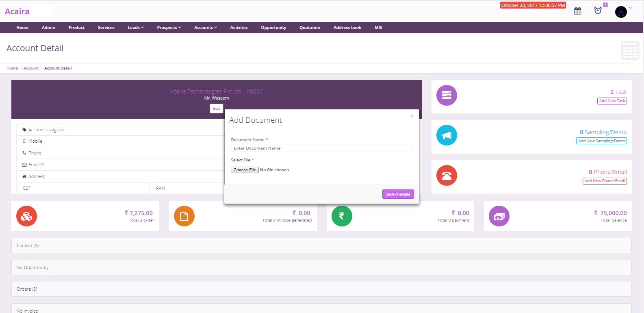Click the red Phone/Email telephone icon
The height and width of the screenshot is (313, 644).
[447, 176]
